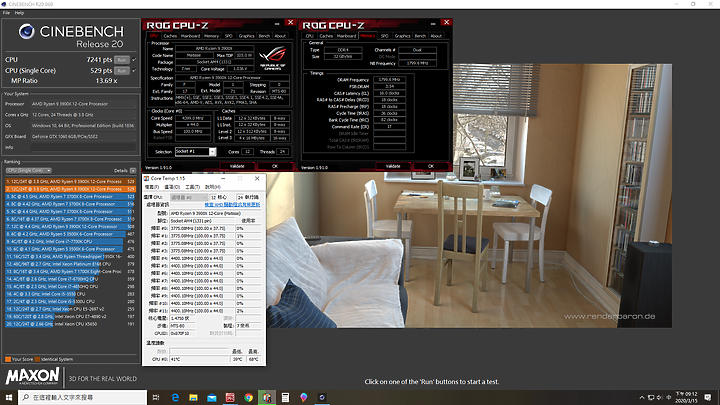The image size is (720, 405).
Task: Click the blue driver update link in Core Temp
Action: point(232,204)
